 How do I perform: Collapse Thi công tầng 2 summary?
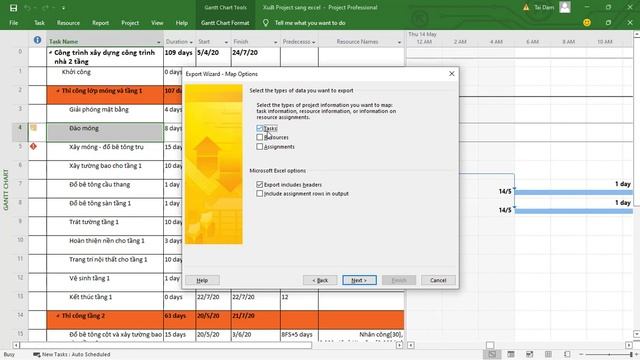(x=58, y=316)
